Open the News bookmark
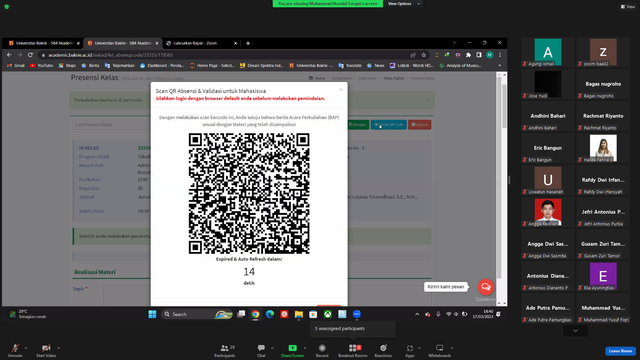Screen dimensions: 640x360 pyautogui.click(x=376, y=65)
